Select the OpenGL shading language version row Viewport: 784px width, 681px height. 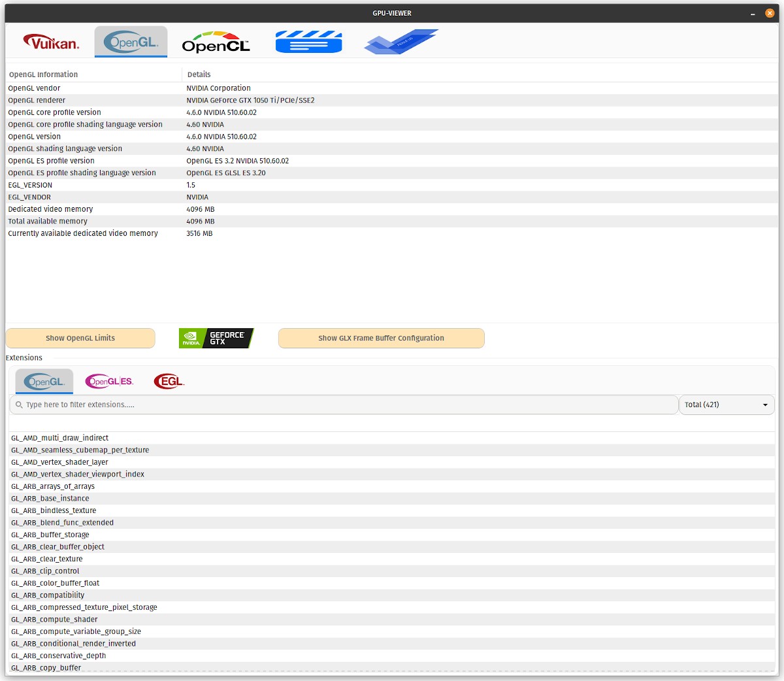[x=392, y=148]
